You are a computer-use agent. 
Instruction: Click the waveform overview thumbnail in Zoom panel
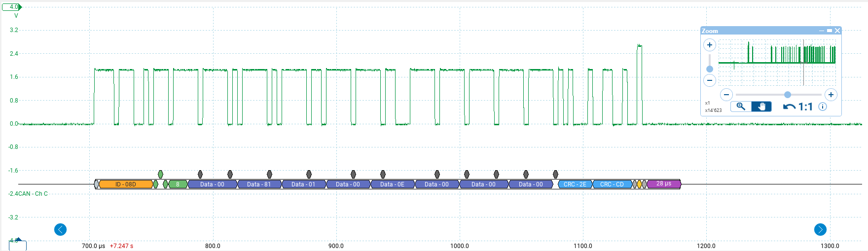click(777, 63)
